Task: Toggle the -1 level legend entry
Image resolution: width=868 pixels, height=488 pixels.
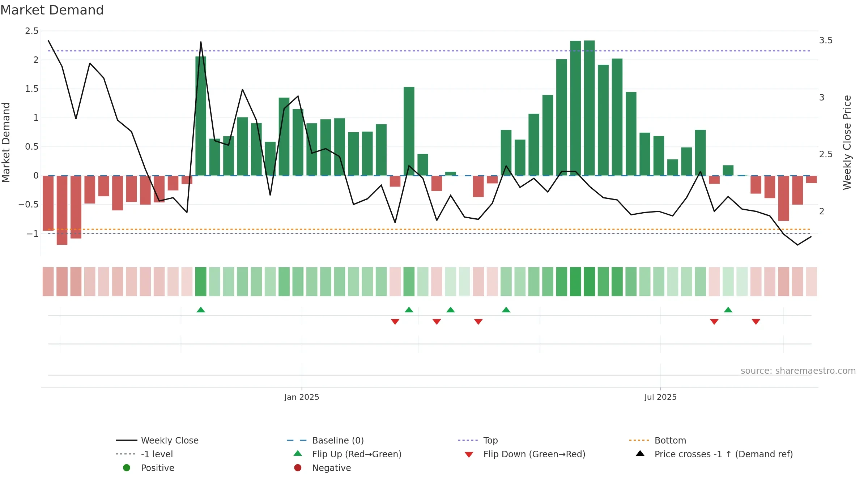Action: coord(144,454)
